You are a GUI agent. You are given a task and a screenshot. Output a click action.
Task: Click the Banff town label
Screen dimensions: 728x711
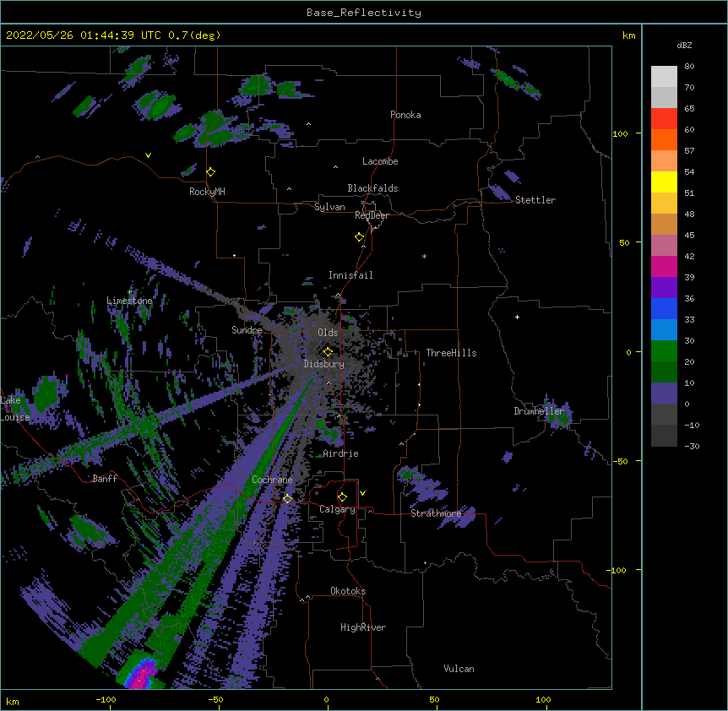click(105, 479)
